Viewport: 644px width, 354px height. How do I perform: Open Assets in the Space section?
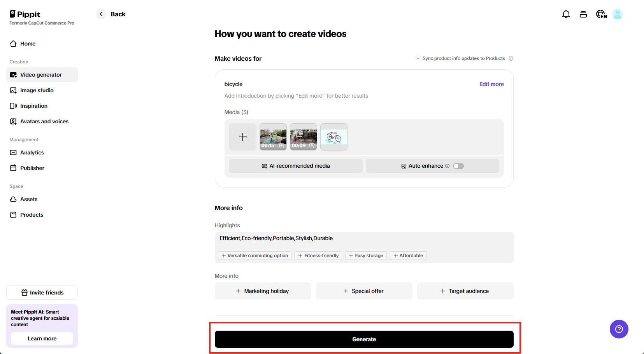pos(29,199)
